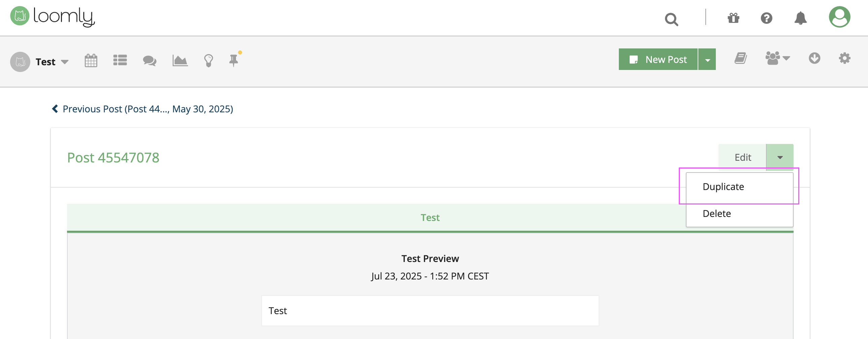Expand the Test calendar switcher dropdown

click(x=52, y=62)
